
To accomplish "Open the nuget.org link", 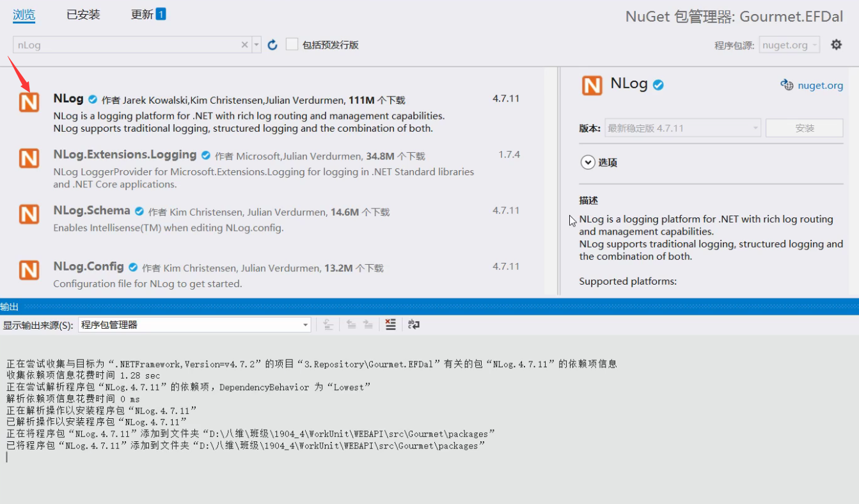I will 820,85.
